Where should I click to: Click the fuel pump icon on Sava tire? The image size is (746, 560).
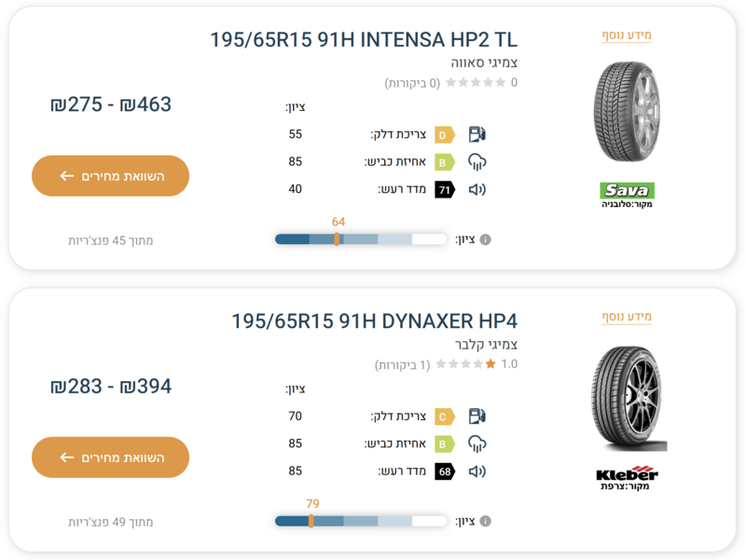pos(477,134)
